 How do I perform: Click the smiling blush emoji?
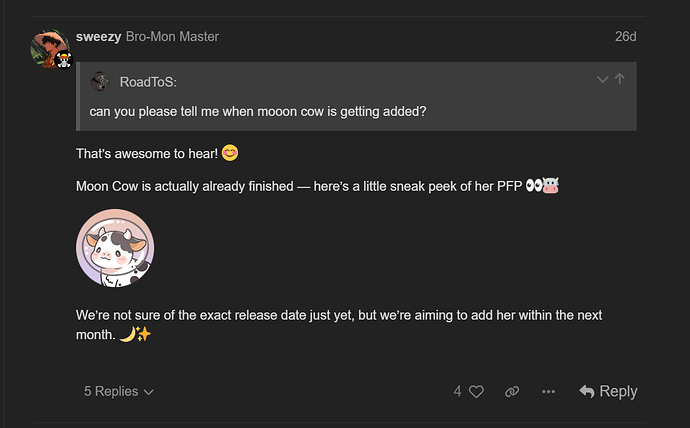[230, 153]
